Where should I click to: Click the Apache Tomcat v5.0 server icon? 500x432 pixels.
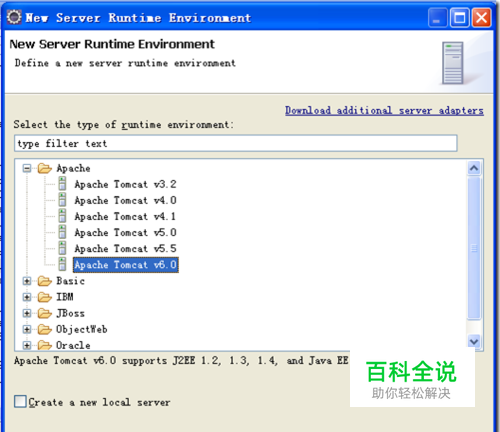click(62, 232)
